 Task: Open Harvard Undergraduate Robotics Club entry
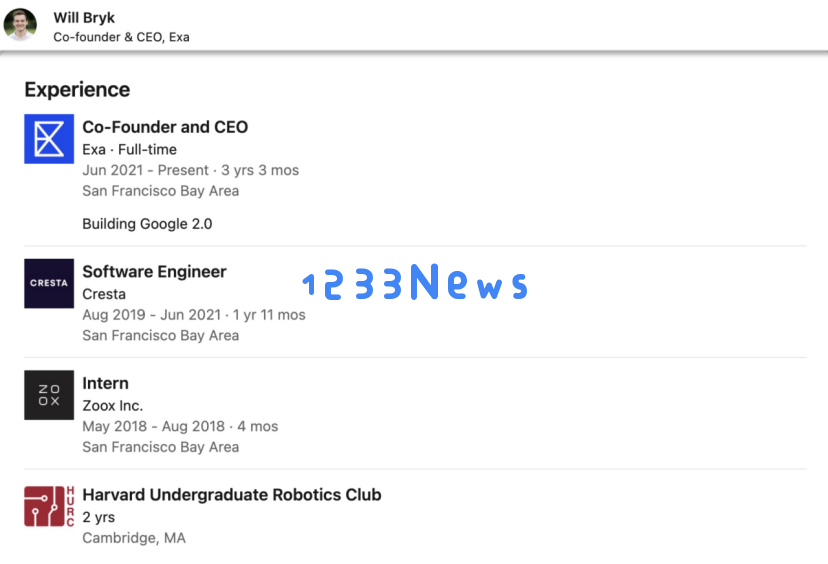click(x=232, y=495)
